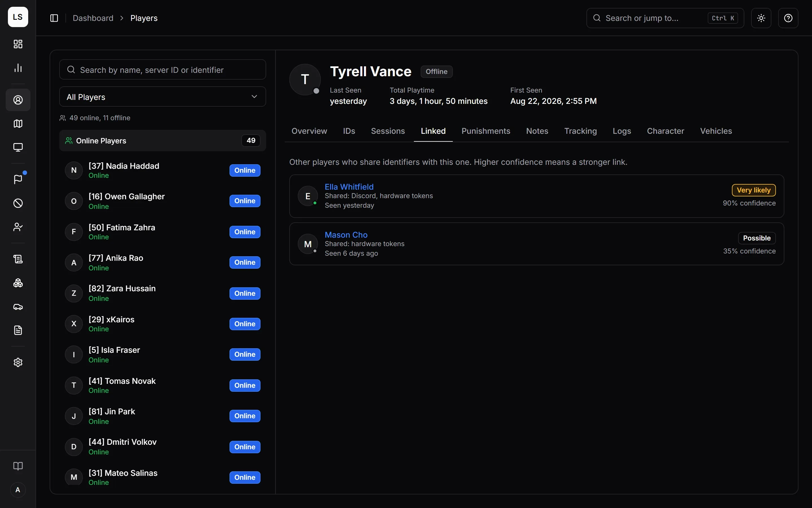This screenshot has width=812, height=508.
Task: Switch to the Vehicles tab
Action: point(716,131)
